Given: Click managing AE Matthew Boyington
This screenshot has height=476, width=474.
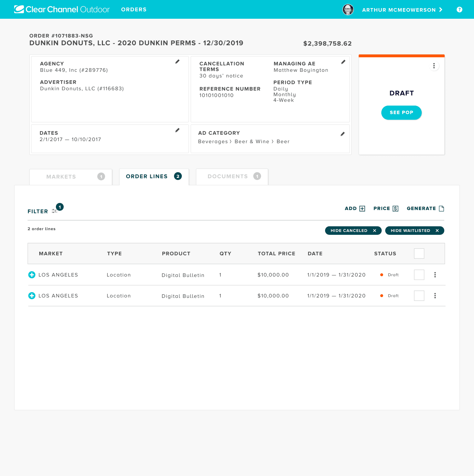Looking at the screenshot, I should [301, 70].
